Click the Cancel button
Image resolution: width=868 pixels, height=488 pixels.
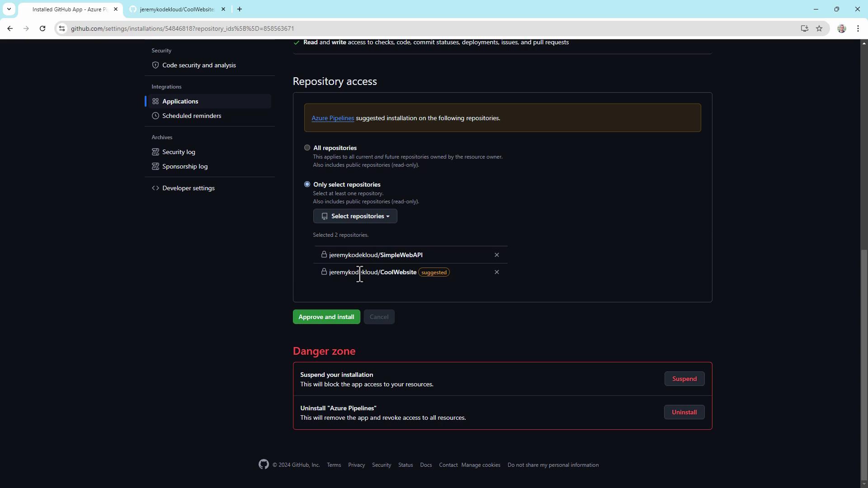(379, 317)
